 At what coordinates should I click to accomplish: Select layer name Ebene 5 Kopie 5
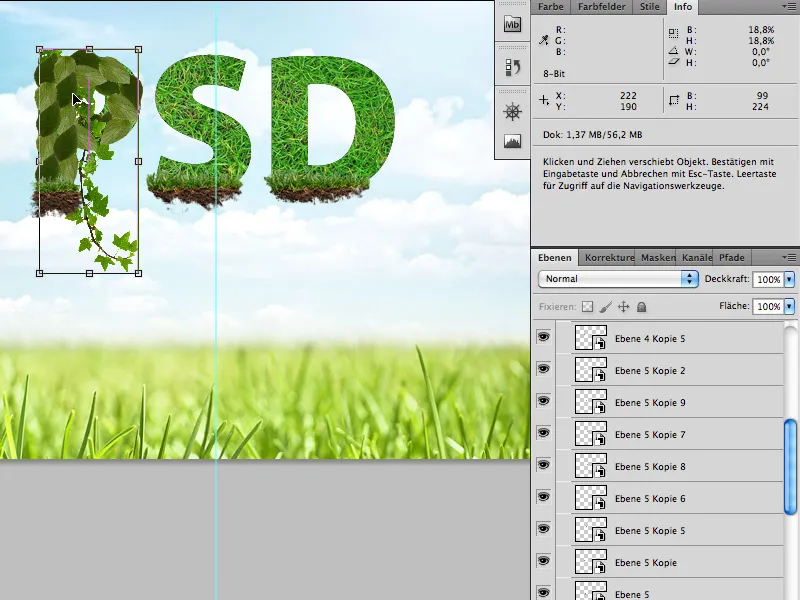[650, 531]
